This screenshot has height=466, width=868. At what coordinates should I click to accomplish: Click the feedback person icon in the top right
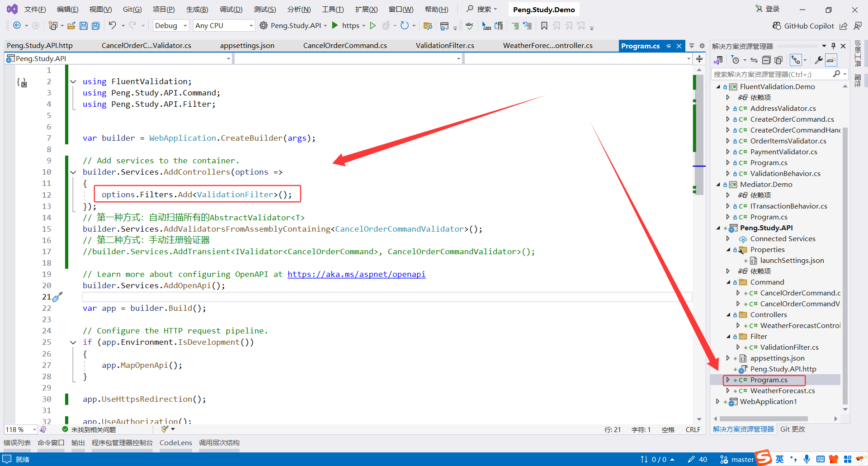[858, 26]
